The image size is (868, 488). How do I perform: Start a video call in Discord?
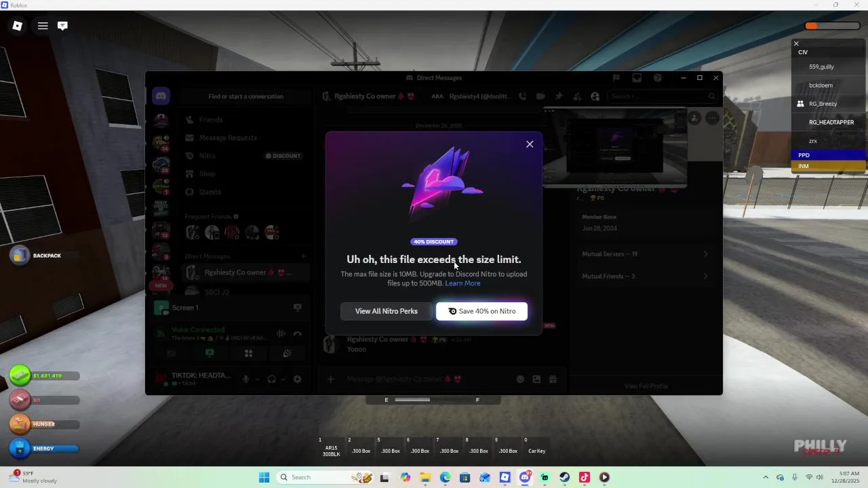540,96
